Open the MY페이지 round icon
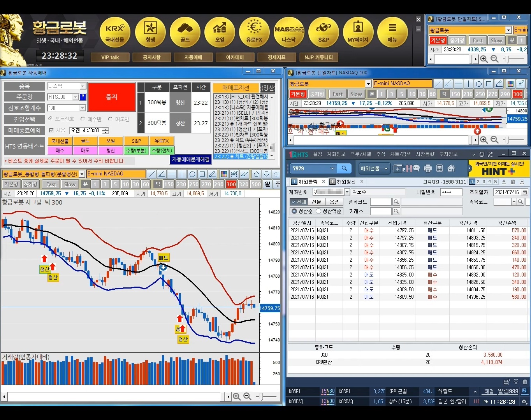 coord(358,32)
